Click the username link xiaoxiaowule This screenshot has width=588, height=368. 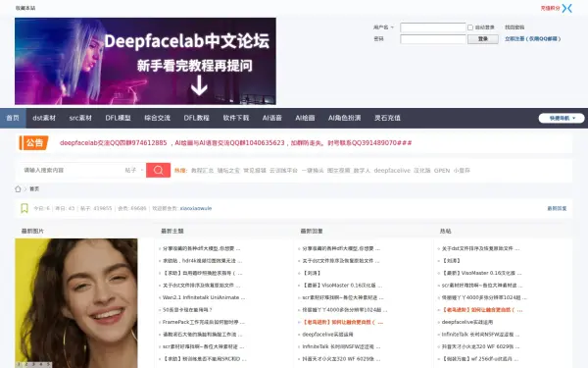[196, 208]
